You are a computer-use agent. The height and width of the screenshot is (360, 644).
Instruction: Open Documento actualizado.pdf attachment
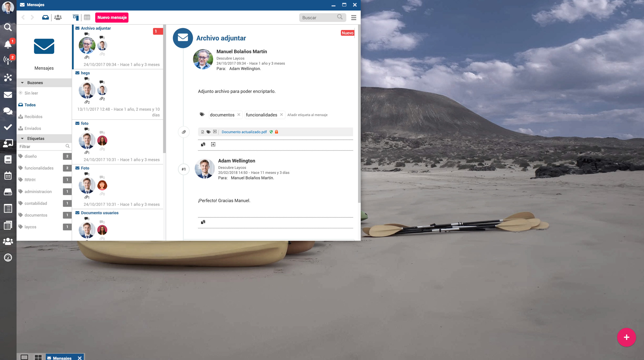(x=244, y=132)
